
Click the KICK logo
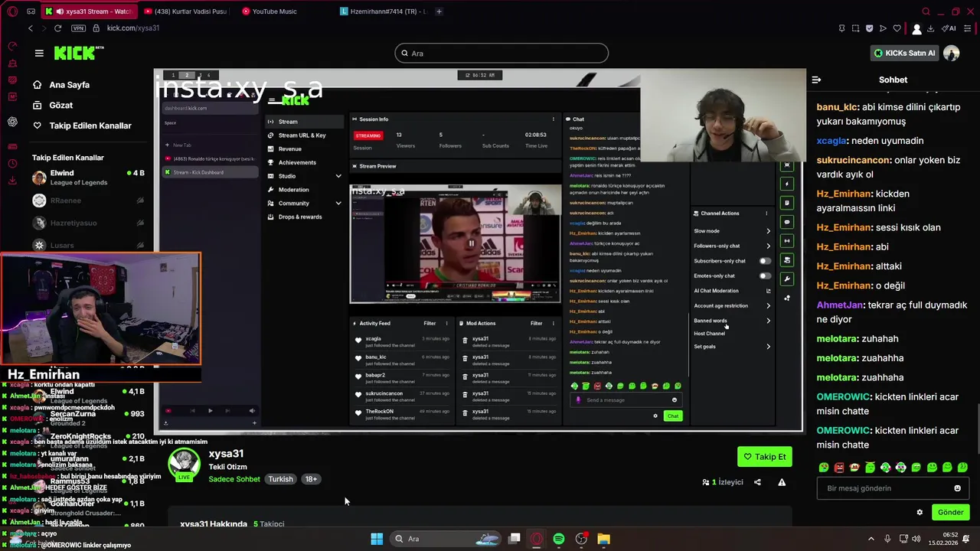click(x=78, y=53)
